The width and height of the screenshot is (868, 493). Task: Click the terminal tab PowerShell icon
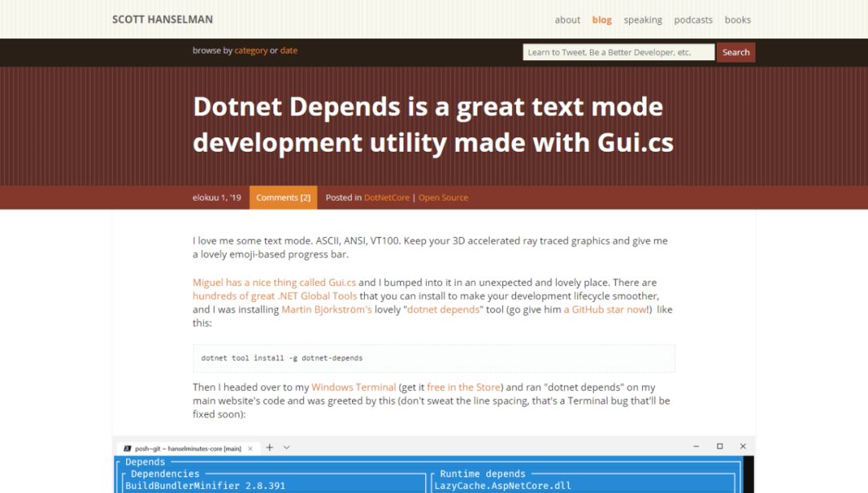pyautogui.click(x=127, y=448)
